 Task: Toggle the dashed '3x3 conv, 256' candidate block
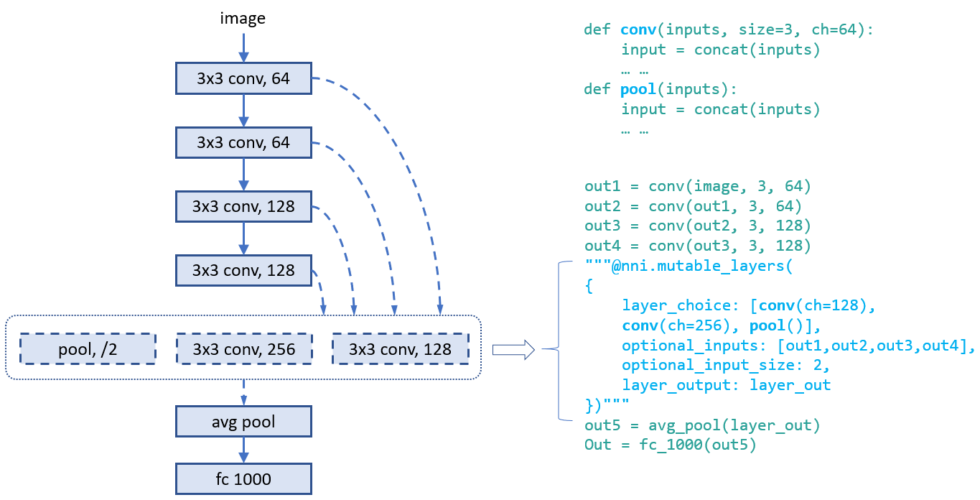(x=243, y=348)
